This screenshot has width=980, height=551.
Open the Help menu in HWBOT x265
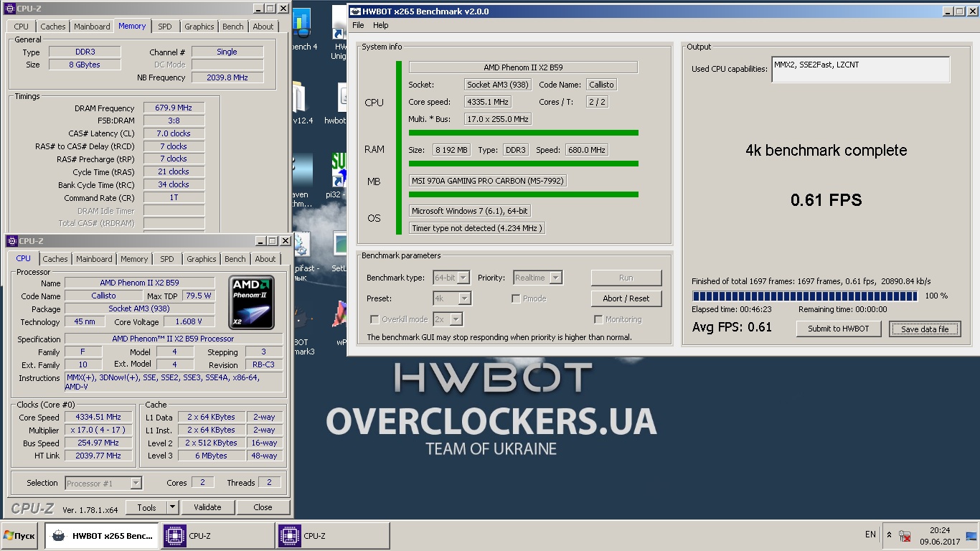point(381,25)
